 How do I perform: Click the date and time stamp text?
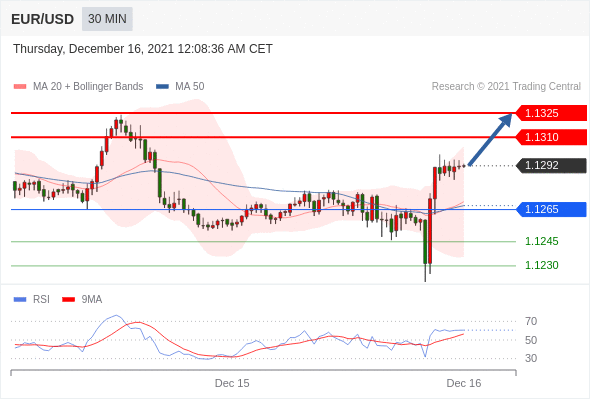coord(143,49)
